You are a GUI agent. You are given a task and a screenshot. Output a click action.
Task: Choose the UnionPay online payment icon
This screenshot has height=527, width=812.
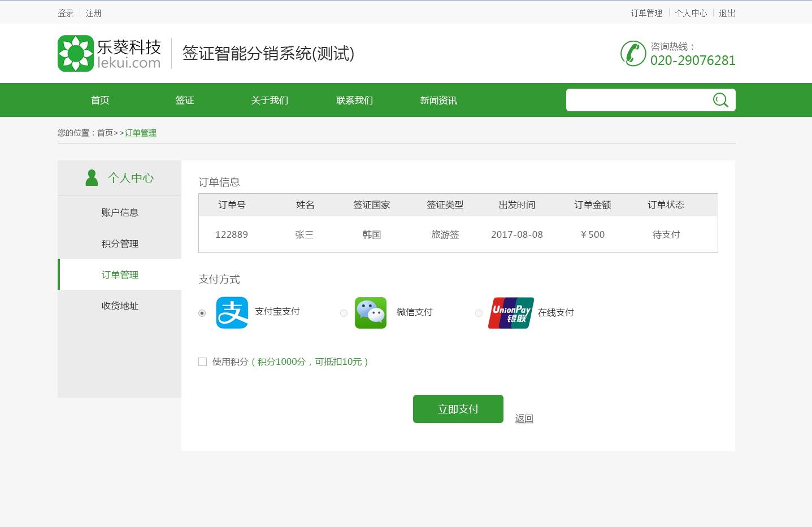pyautogui.click(x=510, y=312)
